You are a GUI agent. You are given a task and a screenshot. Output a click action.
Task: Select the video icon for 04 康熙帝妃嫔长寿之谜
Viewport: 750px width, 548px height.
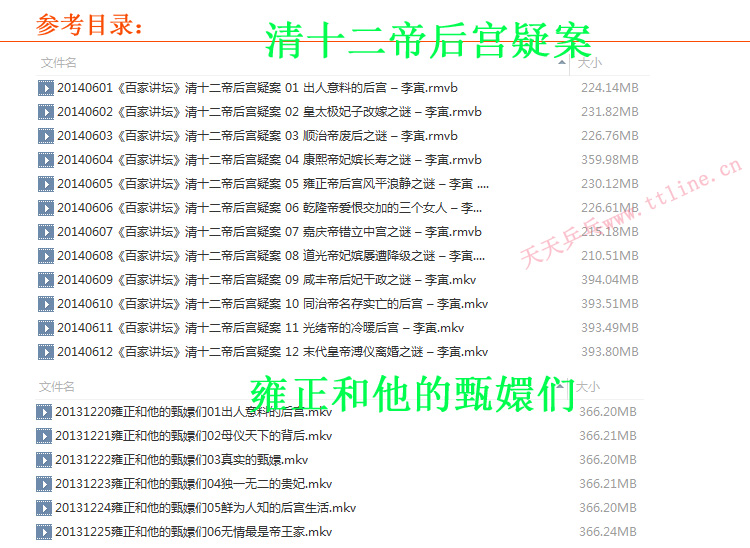[45, 160]
